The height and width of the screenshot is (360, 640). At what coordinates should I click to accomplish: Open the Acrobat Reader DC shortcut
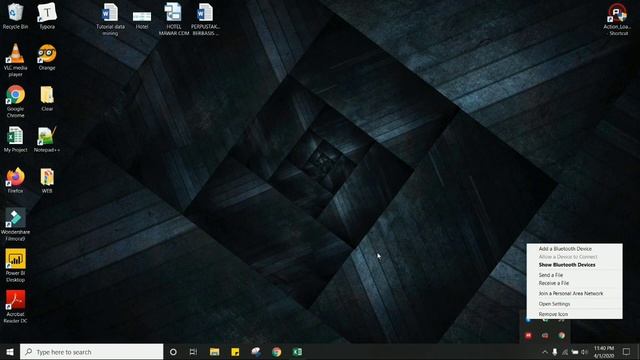pos(15,307)
